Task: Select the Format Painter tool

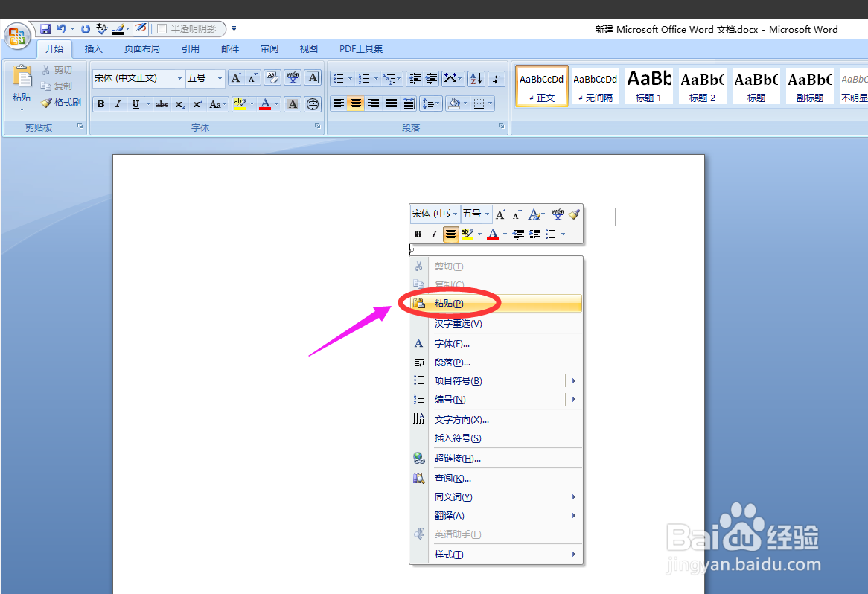Action: click(x=62, y=102)
